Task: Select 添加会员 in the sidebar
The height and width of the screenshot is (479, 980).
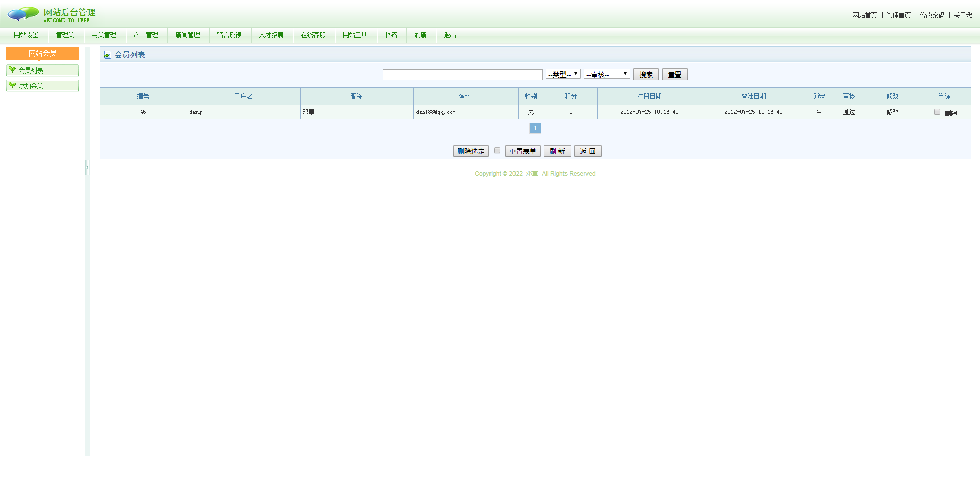Action: point(42,85)
